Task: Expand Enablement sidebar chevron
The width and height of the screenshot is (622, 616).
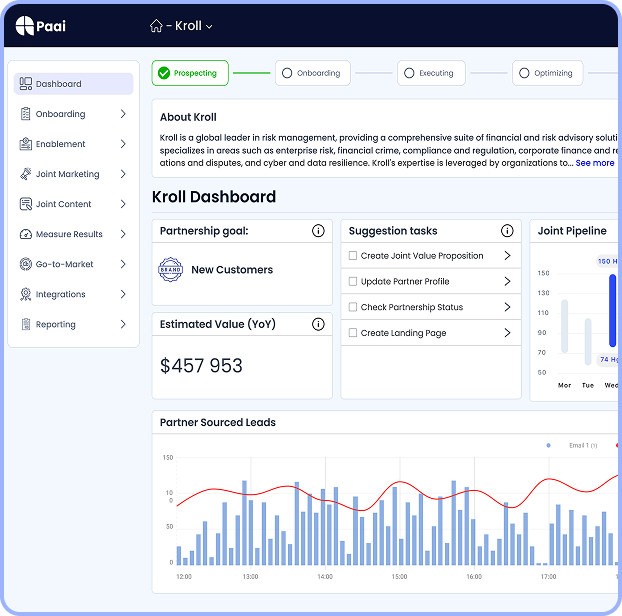Action: coord(123,144)
